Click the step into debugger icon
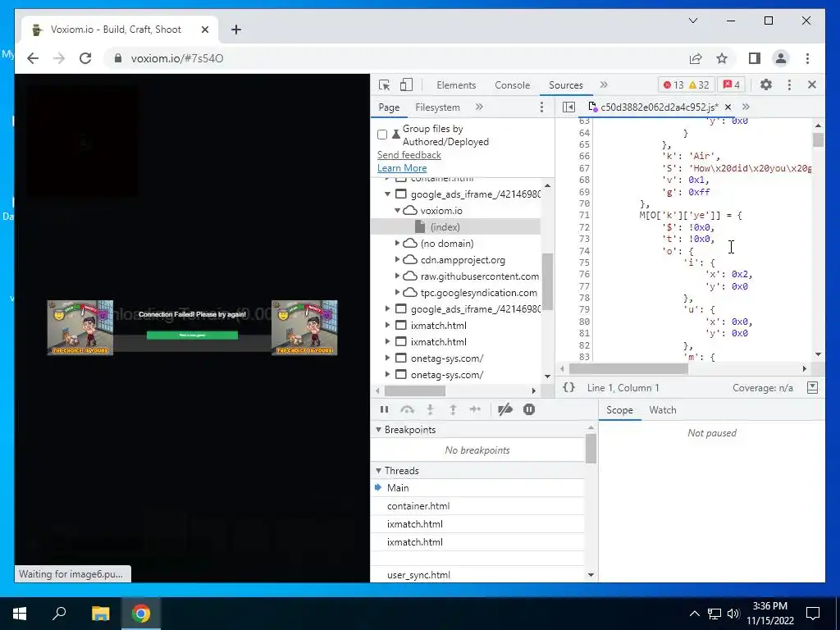This screenshot has width=840, height=630. tap(430, 409)
